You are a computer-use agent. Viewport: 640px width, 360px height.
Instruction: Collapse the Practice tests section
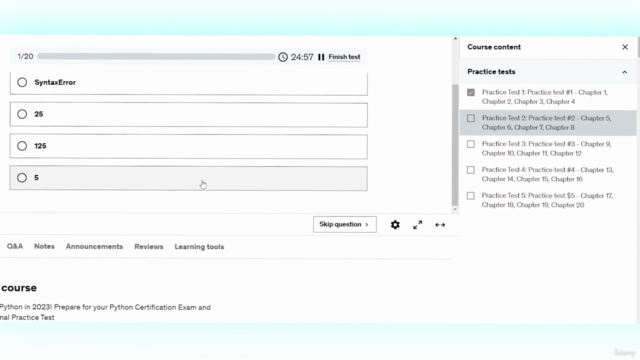point(624,72)
